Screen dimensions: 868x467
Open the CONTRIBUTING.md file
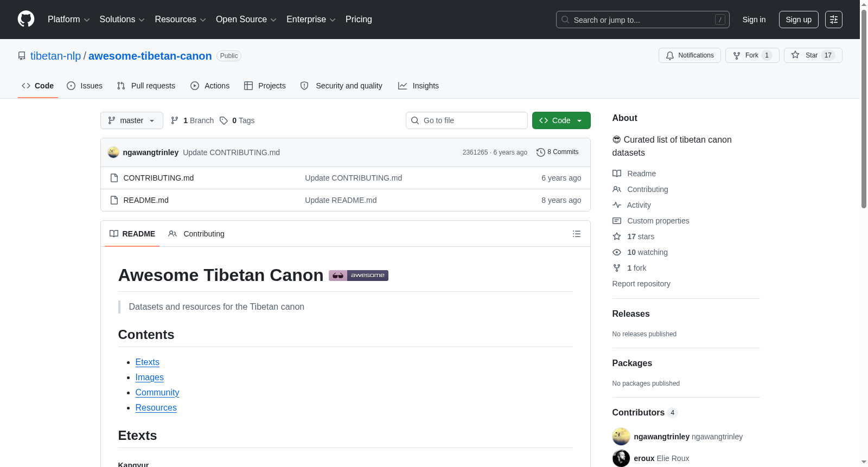(x=158, y=178)
